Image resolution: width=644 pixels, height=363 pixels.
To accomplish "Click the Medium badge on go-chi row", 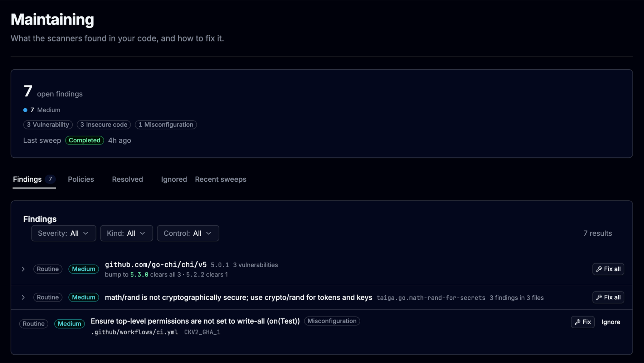I will pos(84,269).
